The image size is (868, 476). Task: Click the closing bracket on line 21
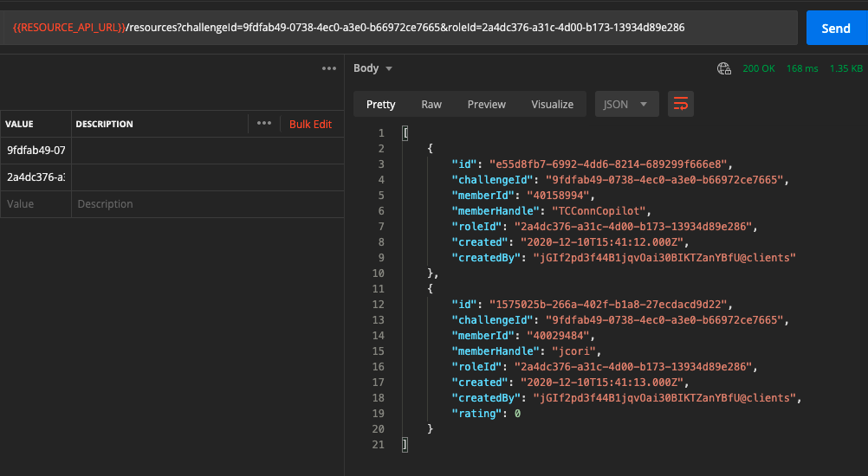click(x=405, y=445)
